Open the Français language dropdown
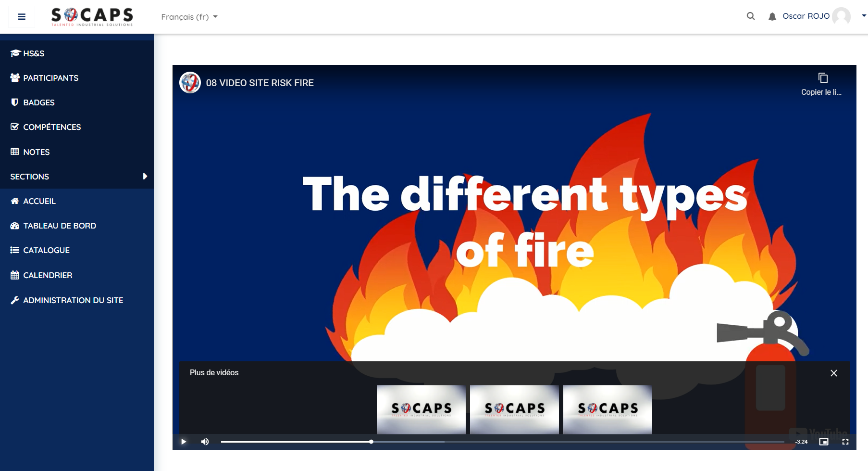Screen dimensions: 868x471 [x=189, y=17]
